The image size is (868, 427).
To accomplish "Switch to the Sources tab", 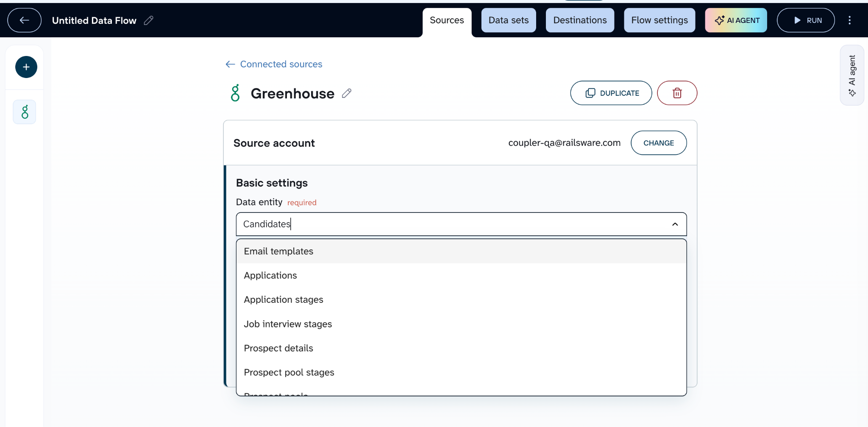I will coord(447,20).
